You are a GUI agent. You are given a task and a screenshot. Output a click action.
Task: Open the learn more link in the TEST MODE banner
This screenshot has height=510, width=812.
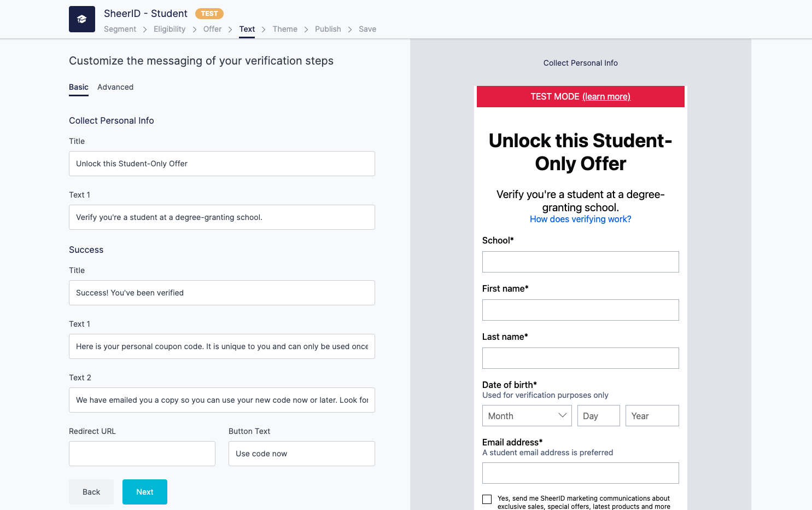point(606,96)
